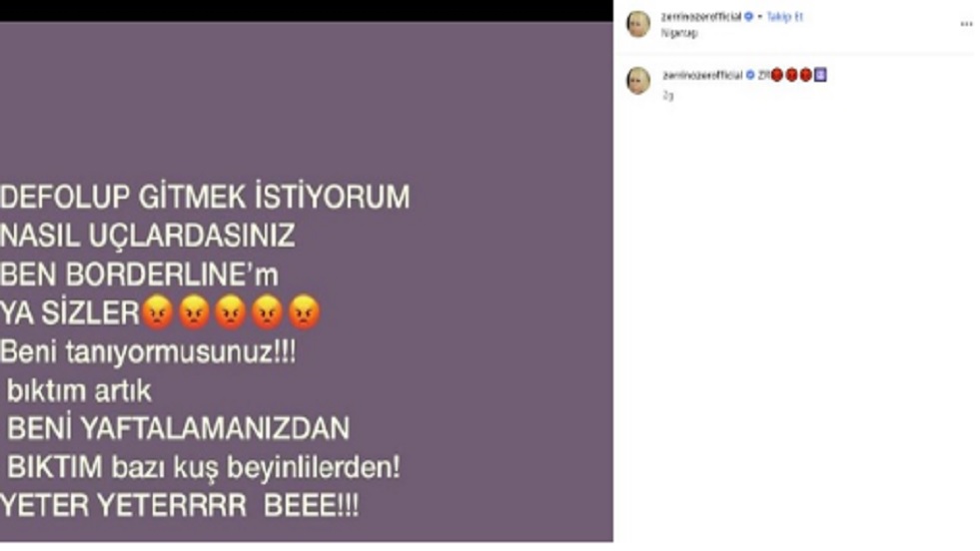This screenshot has height=551, width=980.
Task: Click the zerrinozerofficial username in the post header
Action: click(x=701, y=17)
